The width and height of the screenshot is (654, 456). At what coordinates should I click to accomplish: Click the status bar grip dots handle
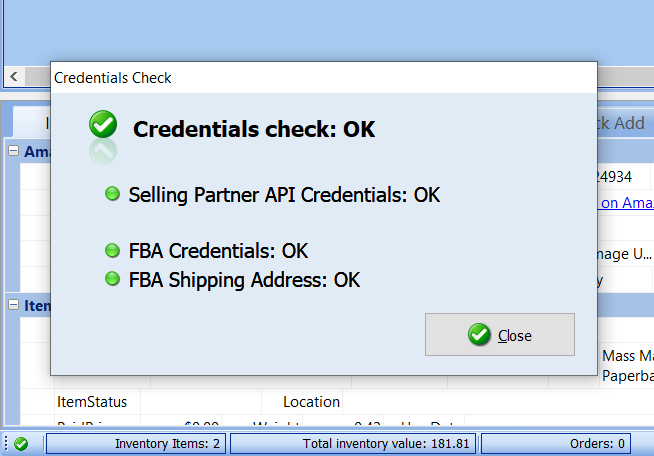coord(6,443)
